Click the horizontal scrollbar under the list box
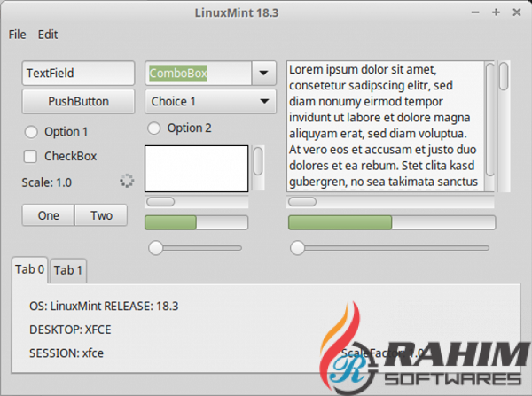Image resolution: width=532 pixels, height=396 pixels. 197,202
